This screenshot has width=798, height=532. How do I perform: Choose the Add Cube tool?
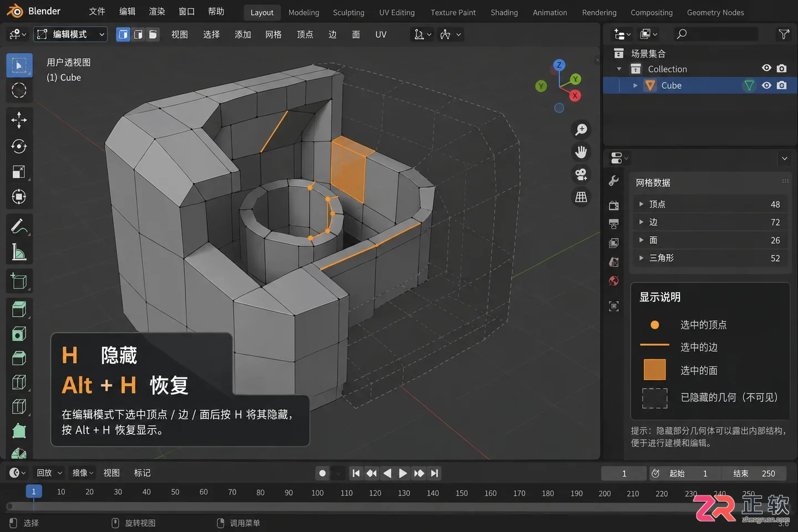[x=19, y=281]
